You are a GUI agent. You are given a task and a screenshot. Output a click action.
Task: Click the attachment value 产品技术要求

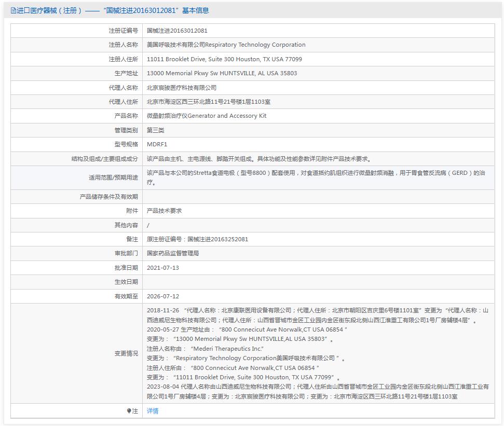[164, 211]
